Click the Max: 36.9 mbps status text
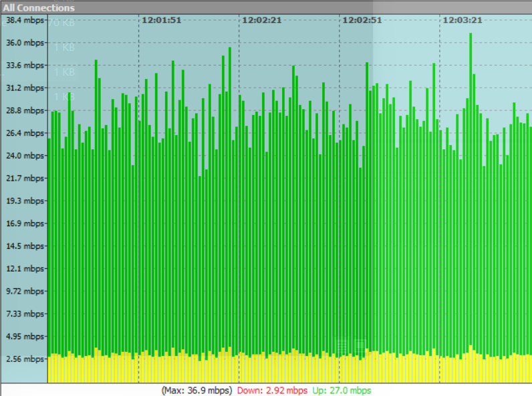Image resolution: width=532 pixels, height=396 pixels. pyautogui.click(x=197, y=390)
